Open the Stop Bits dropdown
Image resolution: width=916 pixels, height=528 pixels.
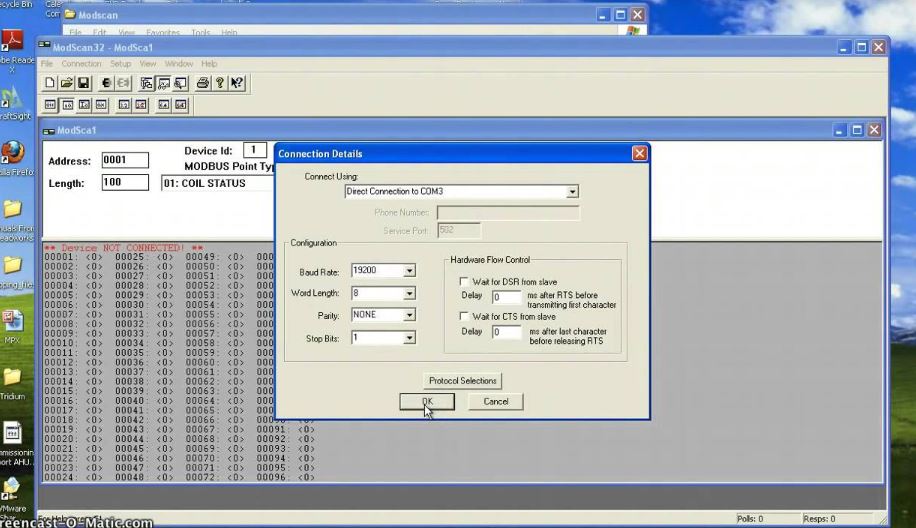tap(410, 338)
